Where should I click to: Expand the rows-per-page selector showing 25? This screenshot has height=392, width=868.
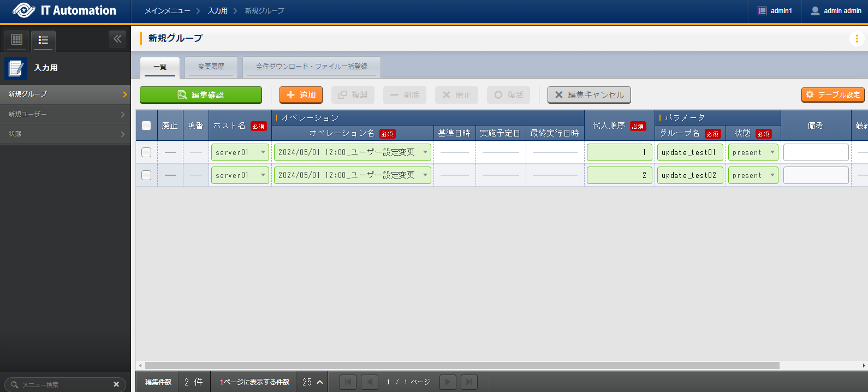(x=313, y=382)
